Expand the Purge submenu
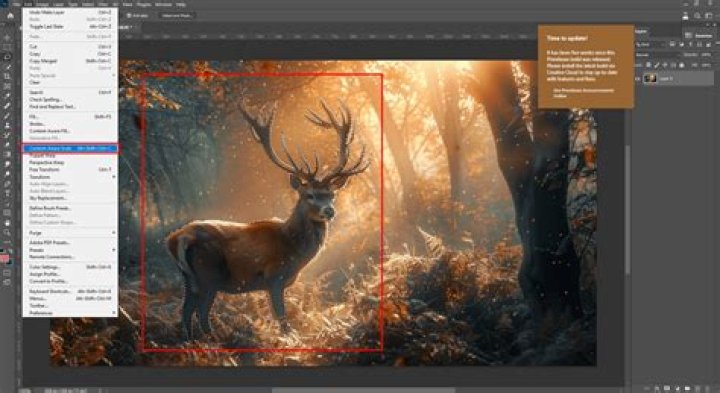The height and width of the screenshot is (393, 720). pyautogui.click(x=70, y=233)
